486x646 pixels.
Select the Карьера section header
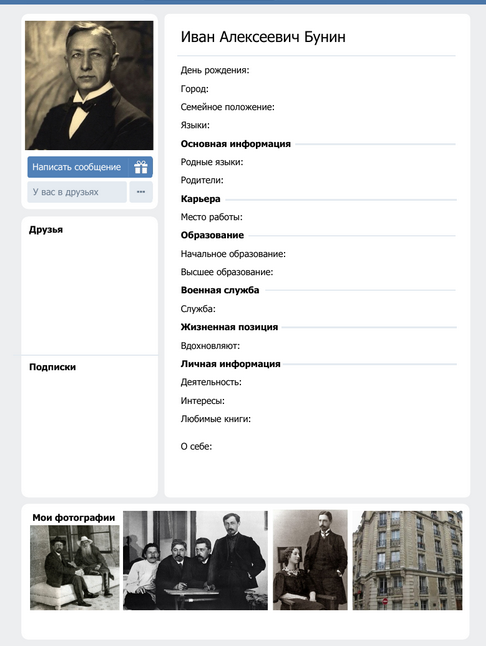[201, 199]
